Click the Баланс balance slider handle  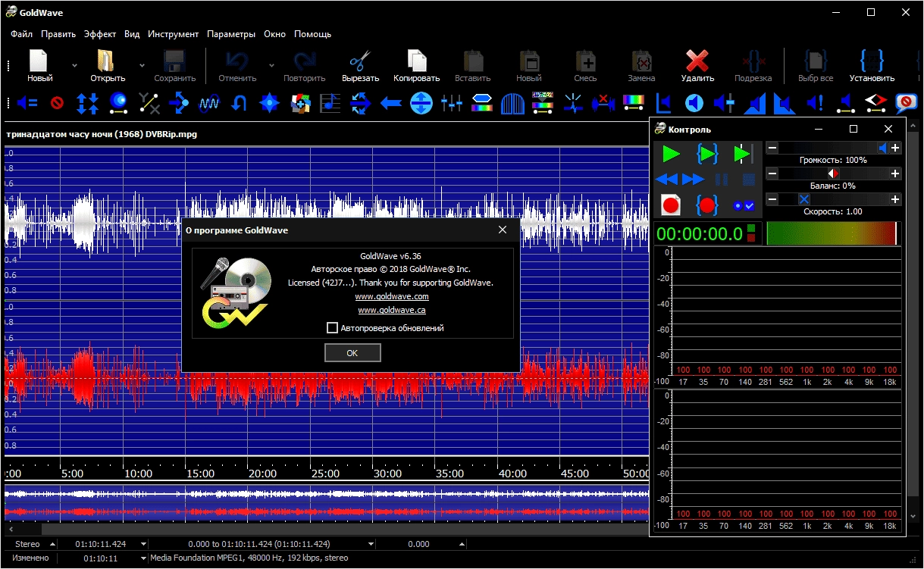[x=833, y=174]
